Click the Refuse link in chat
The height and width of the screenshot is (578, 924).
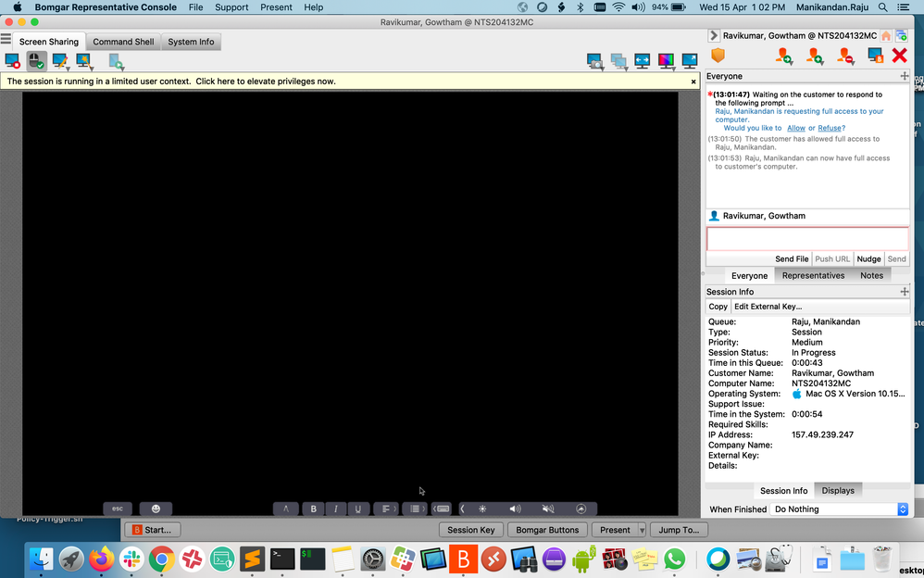(830, 128)
